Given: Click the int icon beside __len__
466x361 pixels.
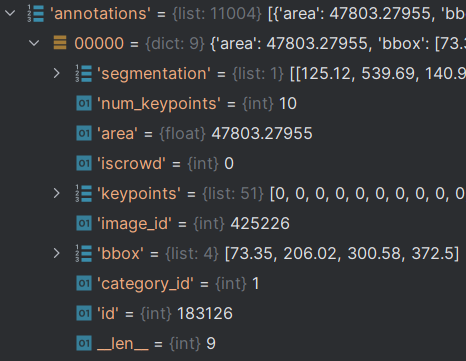Looking at the screenshot, I should 84,343.
